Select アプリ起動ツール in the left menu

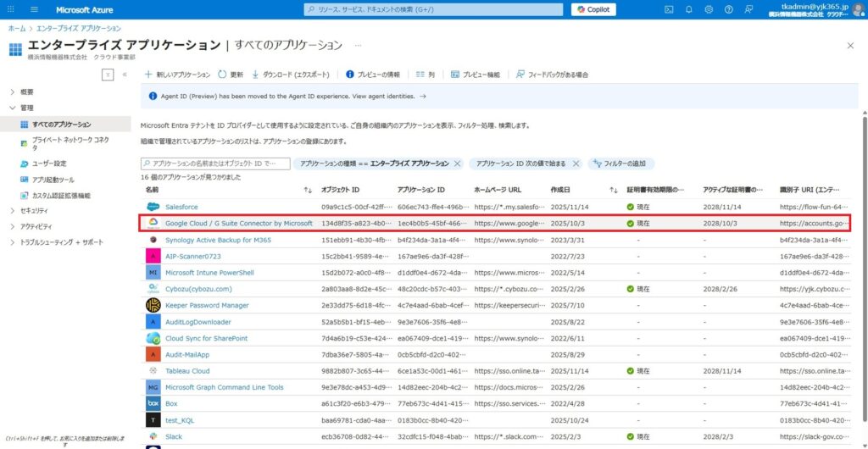click(x=53, y=180)
